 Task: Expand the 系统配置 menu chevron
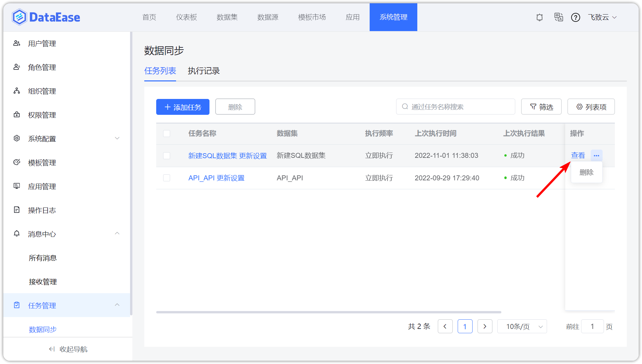click(x=117, y=138)
